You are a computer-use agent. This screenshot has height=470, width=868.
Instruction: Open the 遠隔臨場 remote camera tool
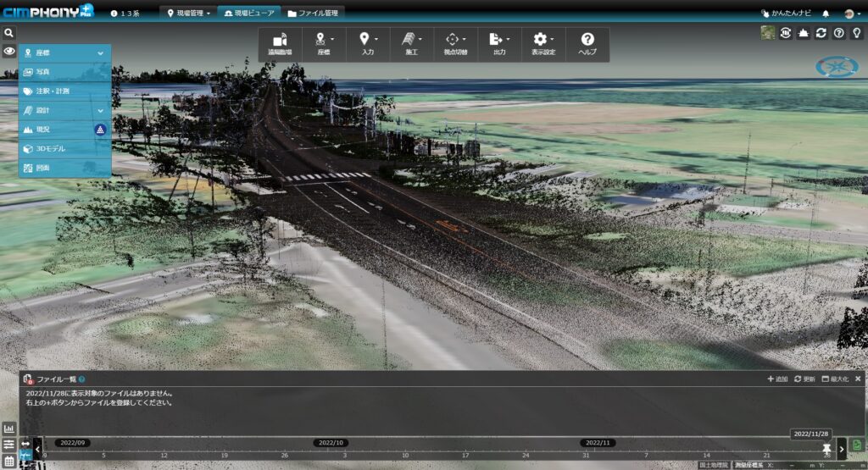point(280,44)
